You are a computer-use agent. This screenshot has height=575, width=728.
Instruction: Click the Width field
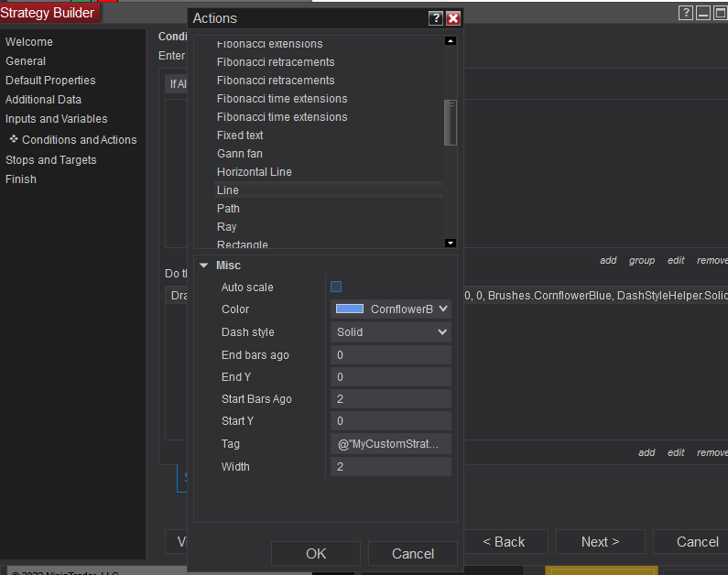click(x=391, y=466)
